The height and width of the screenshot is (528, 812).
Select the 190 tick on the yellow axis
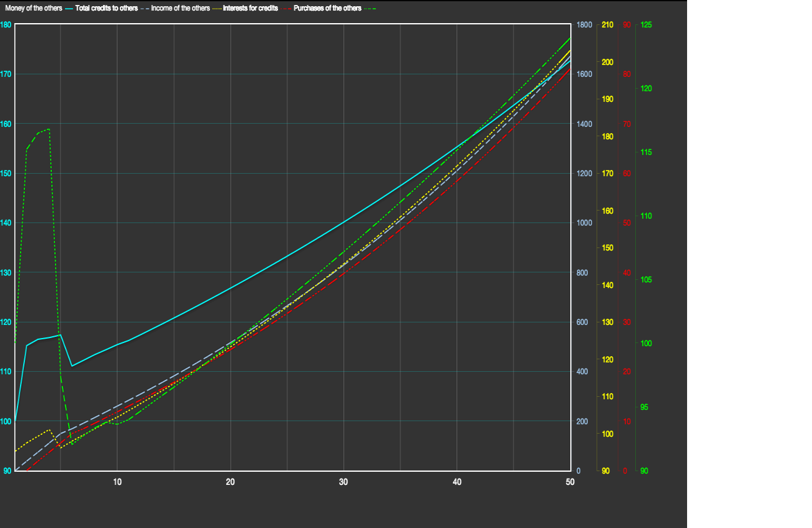click(x=607, y=99)
